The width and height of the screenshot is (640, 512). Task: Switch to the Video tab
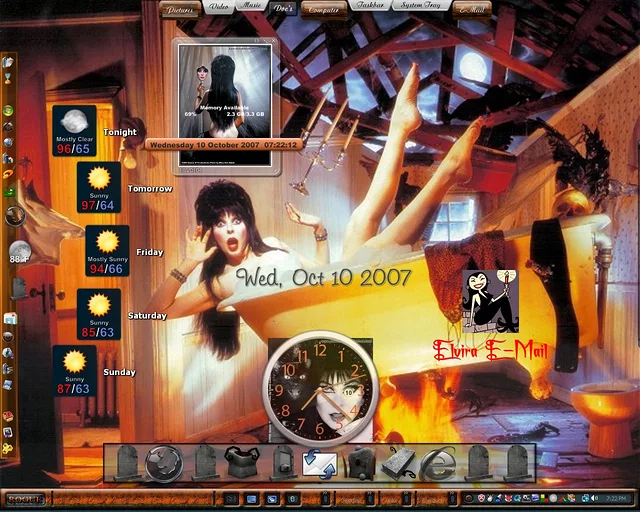click(x=219, y=8)
